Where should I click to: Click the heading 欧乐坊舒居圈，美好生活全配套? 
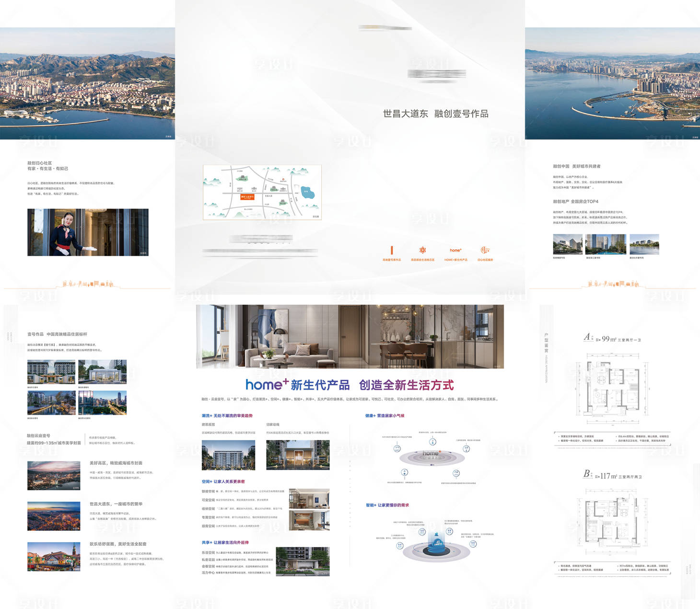(x=118, y=544)
